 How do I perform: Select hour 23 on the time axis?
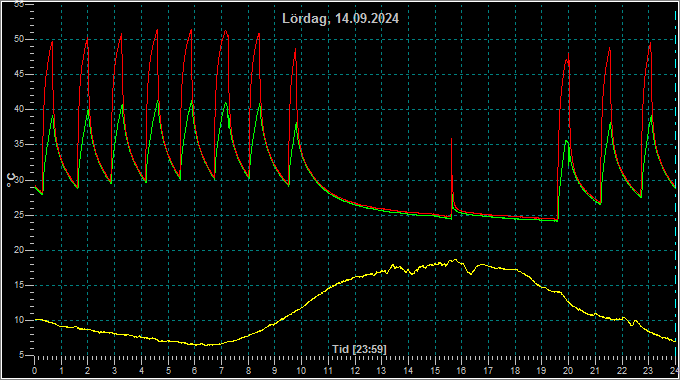tap(648, 371)
